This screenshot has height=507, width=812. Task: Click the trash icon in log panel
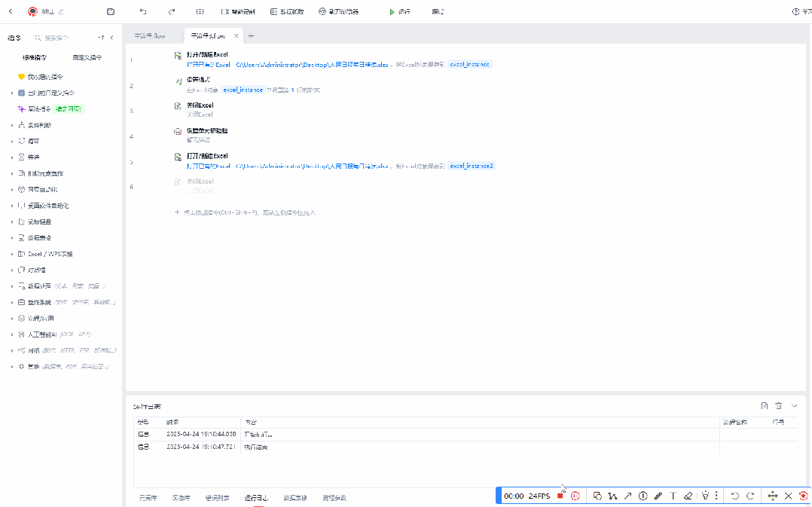(779, 406)
